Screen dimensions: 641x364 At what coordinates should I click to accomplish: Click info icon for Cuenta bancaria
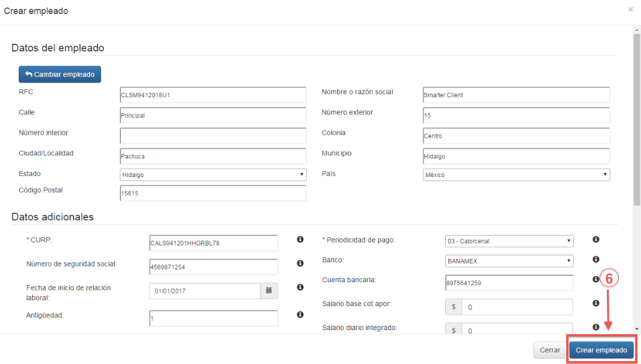(x=595, y=279)
